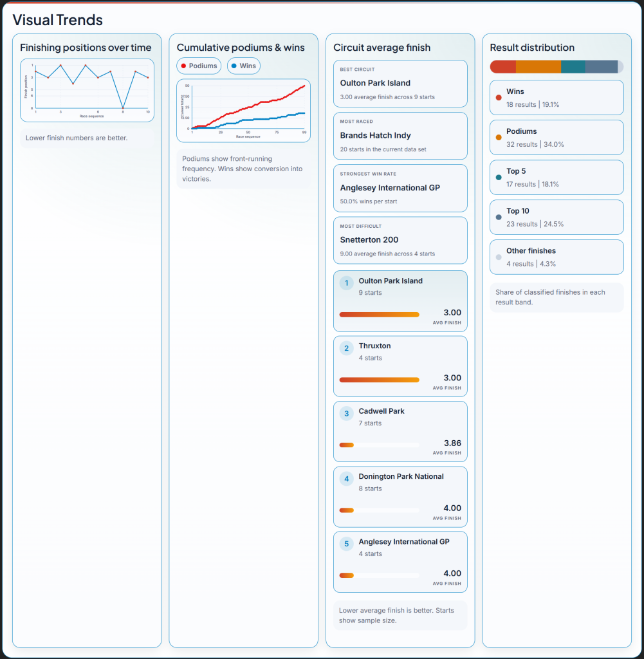This screenshot has height=659, width=644.
Task: Click the orange Podiums segment in distribution bar
Action: [538, 66]
